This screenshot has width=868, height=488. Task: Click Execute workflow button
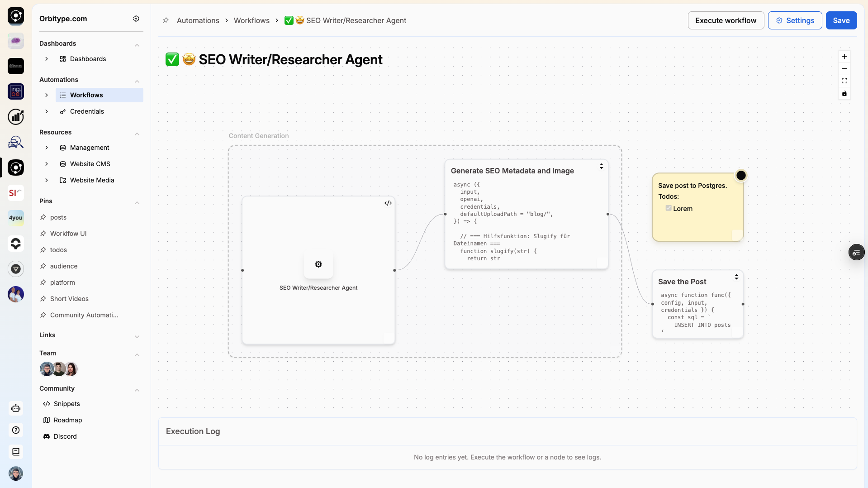(x=726, y=20)
